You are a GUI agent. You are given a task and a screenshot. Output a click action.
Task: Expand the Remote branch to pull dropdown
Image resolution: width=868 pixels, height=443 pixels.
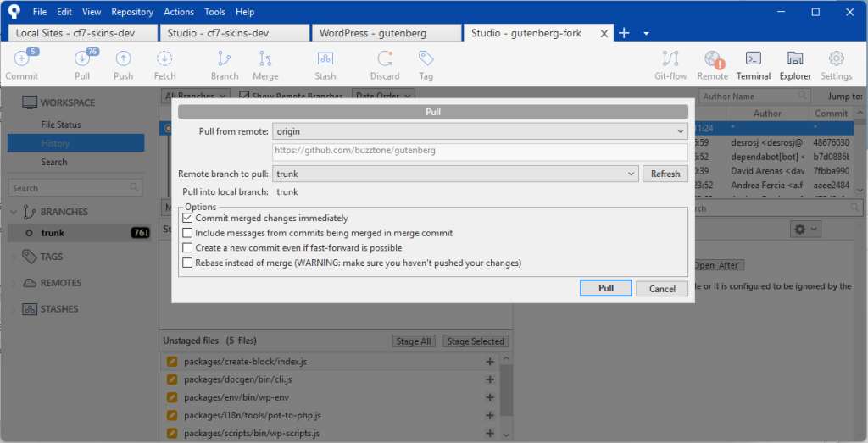pos(455,174)
